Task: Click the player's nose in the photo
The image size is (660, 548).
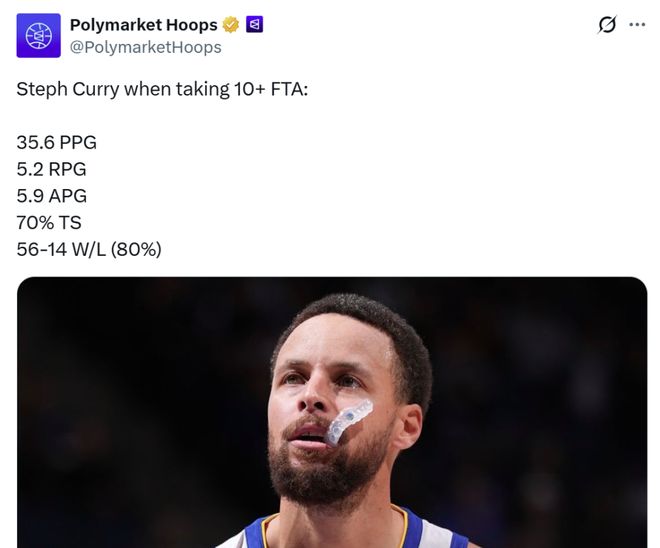Action: pyautogui.click(x=313, y=397)
